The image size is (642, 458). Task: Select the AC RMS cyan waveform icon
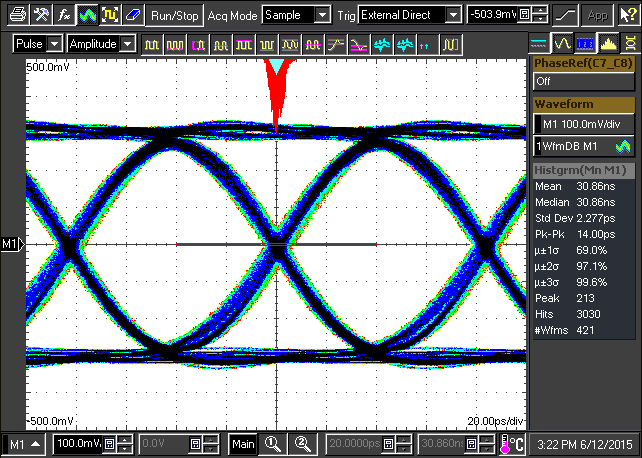[x=405, y=44]
